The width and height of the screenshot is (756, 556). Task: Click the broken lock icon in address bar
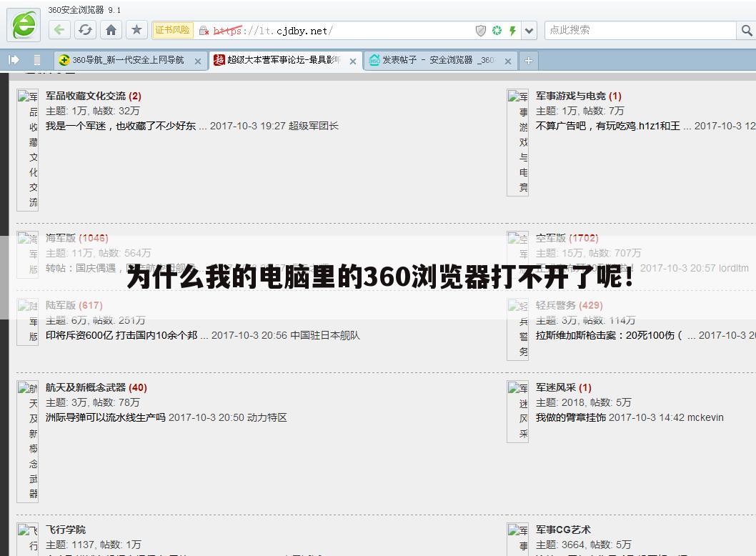[204, 31]
